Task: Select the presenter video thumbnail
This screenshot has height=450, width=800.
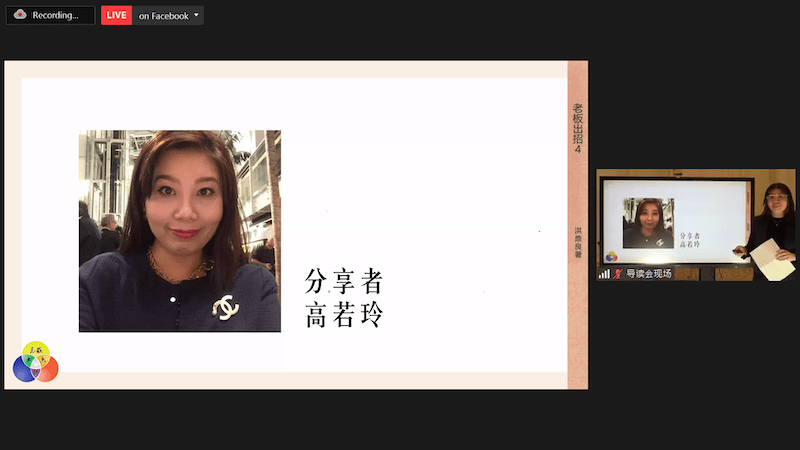Action: click(x=696, y=224)
